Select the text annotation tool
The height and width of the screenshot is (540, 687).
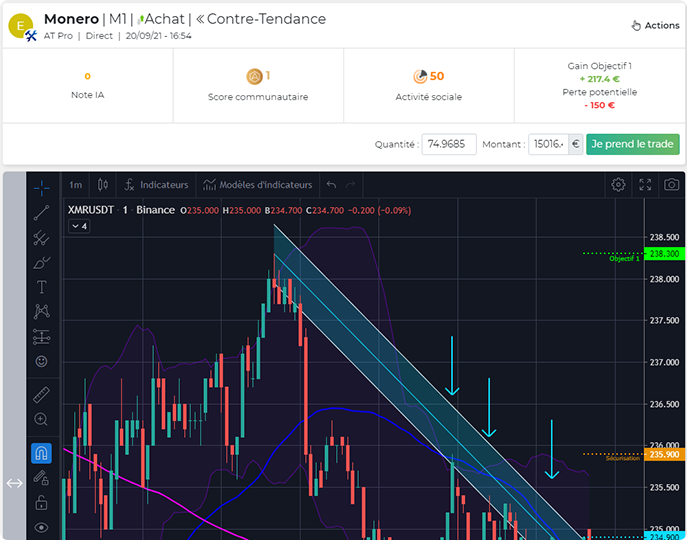[42, 287]
